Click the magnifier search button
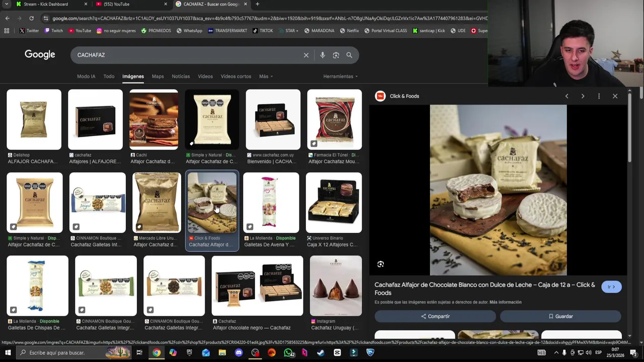Image resolution: width=644 pixels, height=362 pixels. point(349,55)
